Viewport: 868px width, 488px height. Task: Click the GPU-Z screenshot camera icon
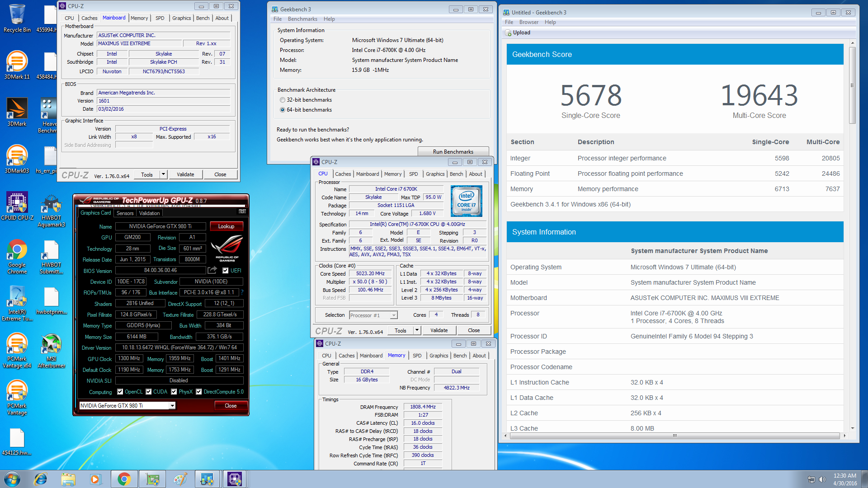[x=242, y=211]
